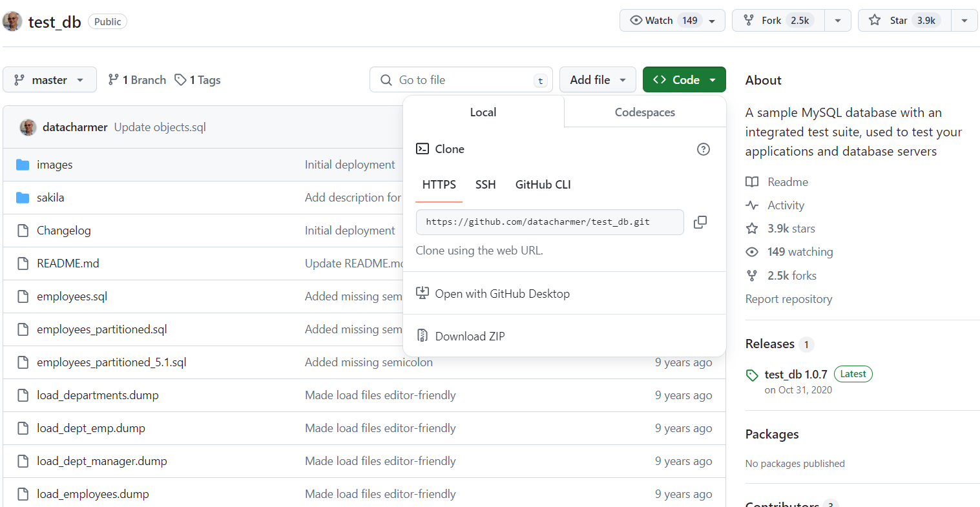Expand the Add file dropdown

point(598,80)
